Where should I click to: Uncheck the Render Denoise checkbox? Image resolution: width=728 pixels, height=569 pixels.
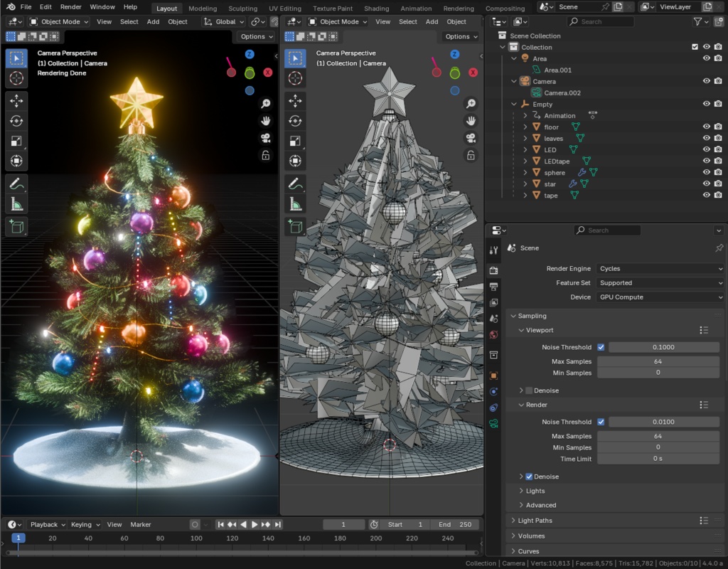(529, 477)
